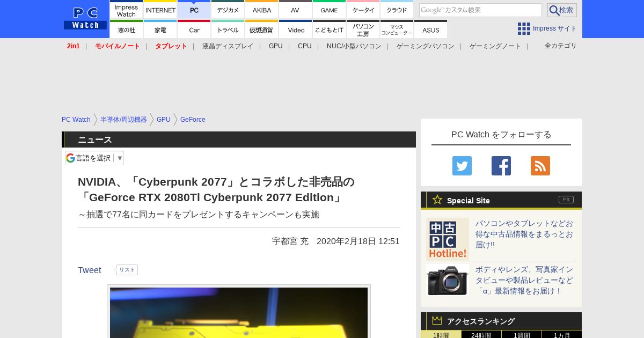Open the パソコン工房 tab

coord(363,30)
